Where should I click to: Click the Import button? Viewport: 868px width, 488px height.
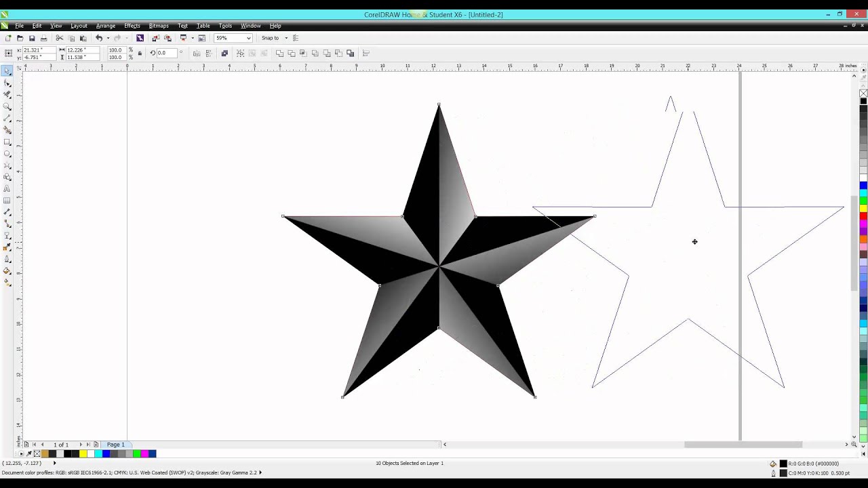155,38
